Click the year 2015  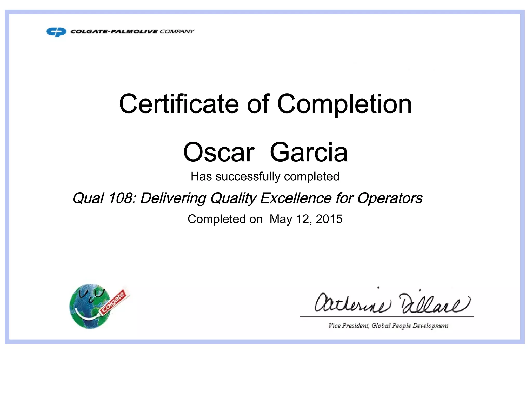click(x=329, y=219)
